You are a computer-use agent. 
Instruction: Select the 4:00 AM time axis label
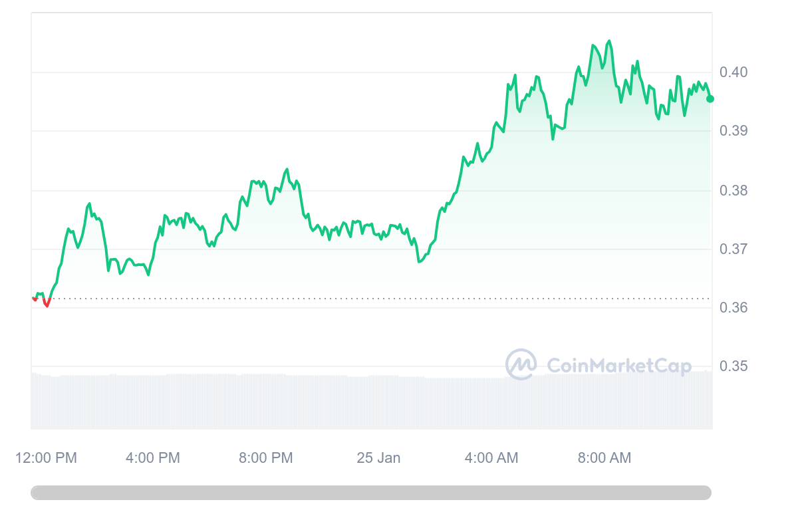click(491, 458)
